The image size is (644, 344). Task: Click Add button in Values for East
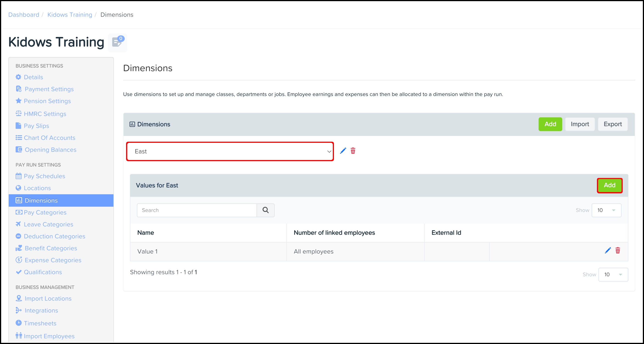click(610, 185)
